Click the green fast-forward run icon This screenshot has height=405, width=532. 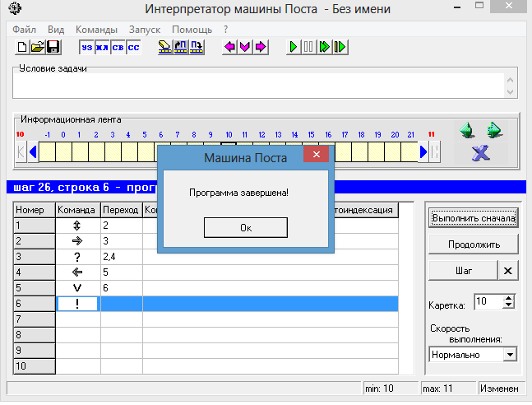[324, 47]
